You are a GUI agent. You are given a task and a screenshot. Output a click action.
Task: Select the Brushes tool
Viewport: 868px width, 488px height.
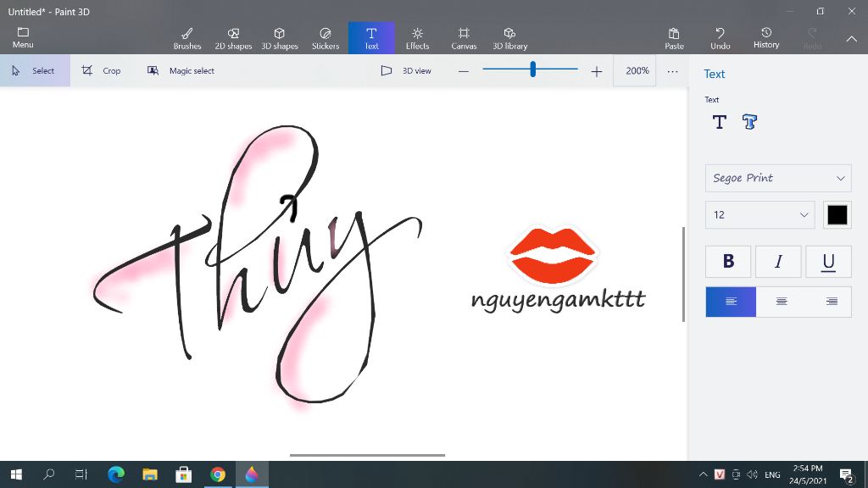[x=187, y=38]
